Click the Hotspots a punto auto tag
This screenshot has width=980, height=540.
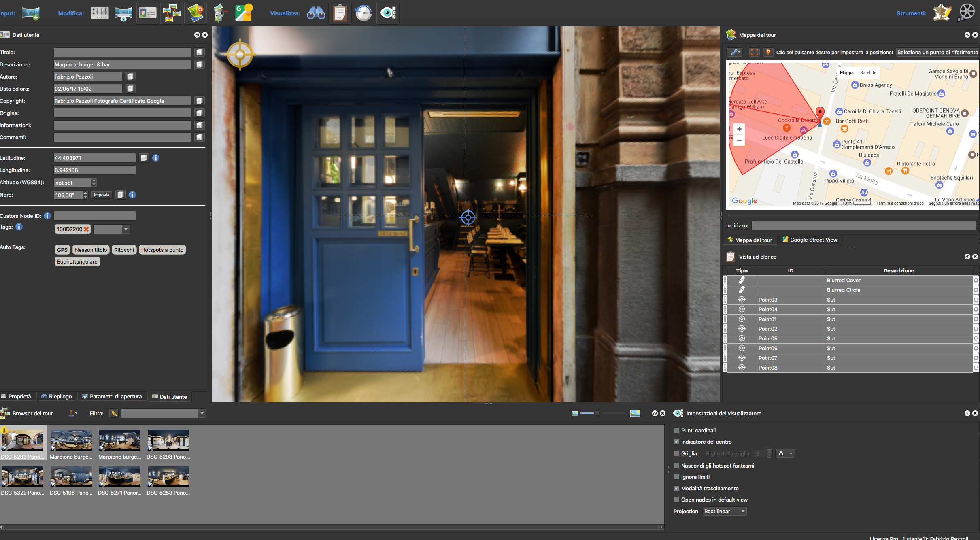tap(162, 250)
